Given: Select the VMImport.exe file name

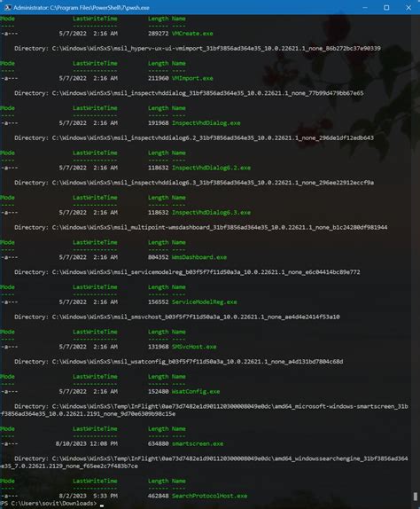Looking at the screenshot, I should coord(192,78).
